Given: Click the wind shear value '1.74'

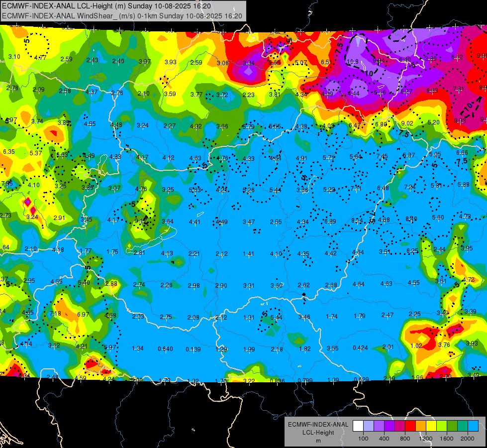Looking at the screenshot, I should (332, 316).
